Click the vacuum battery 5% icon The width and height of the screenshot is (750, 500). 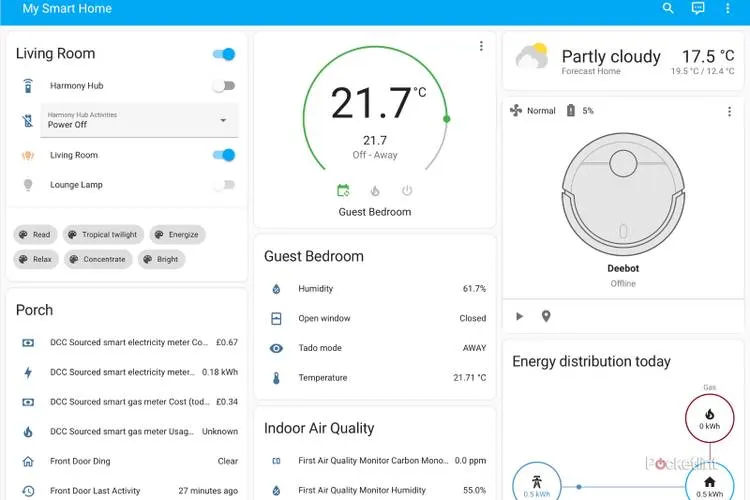click(571, 111)
